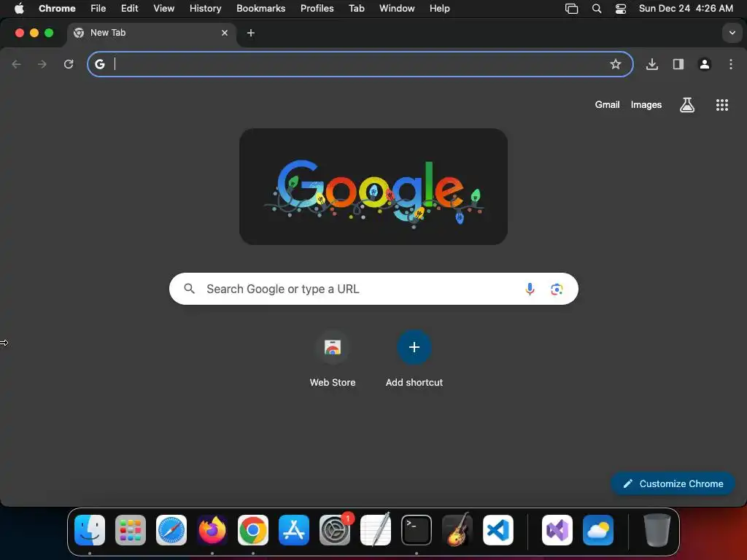Open Visual Studio purple dock icon
Viewport: 747px width, 560px height.
557,530
